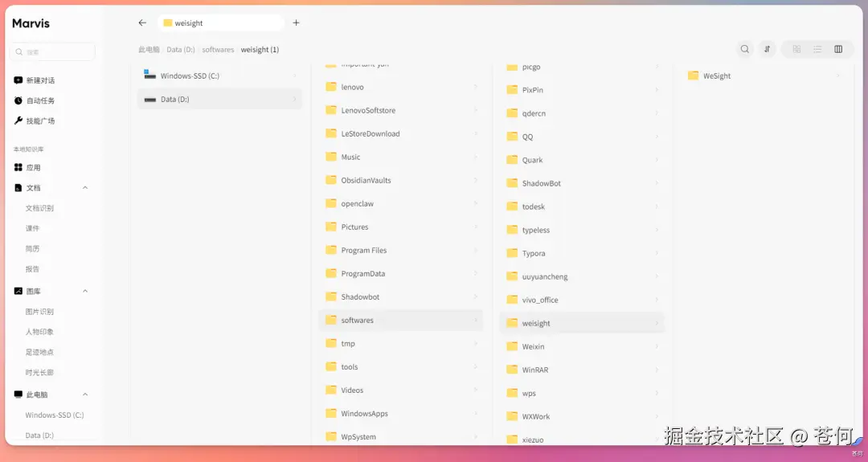Open 人物印象 in the sidebar
868x462 pixels.
pyautogui.click(x=39, y=332)
